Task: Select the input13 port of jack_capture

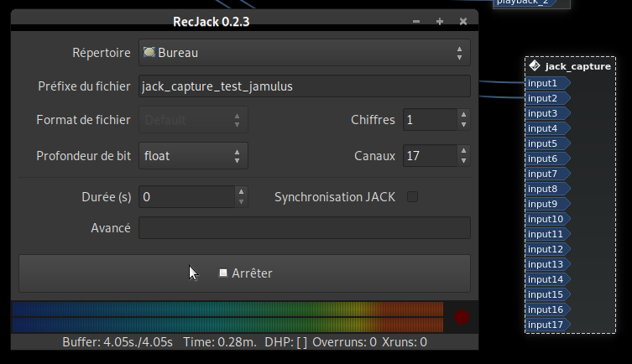Action: (548, 264)
